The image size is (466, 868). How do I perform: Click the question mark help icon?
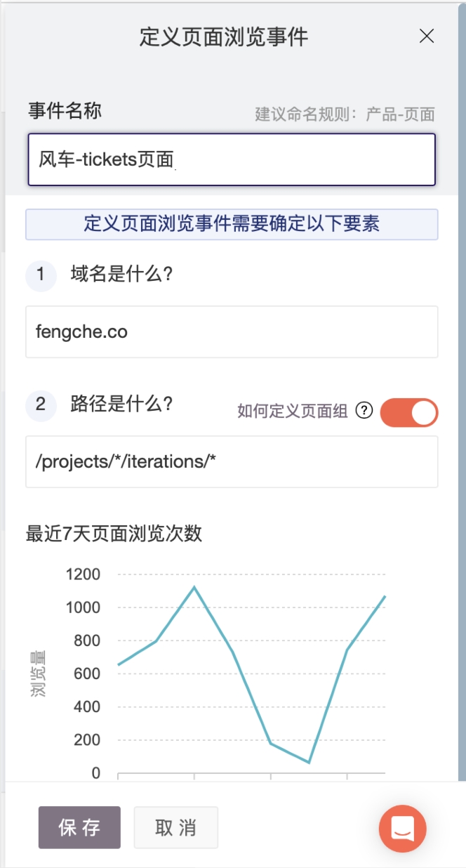point(364,412)
